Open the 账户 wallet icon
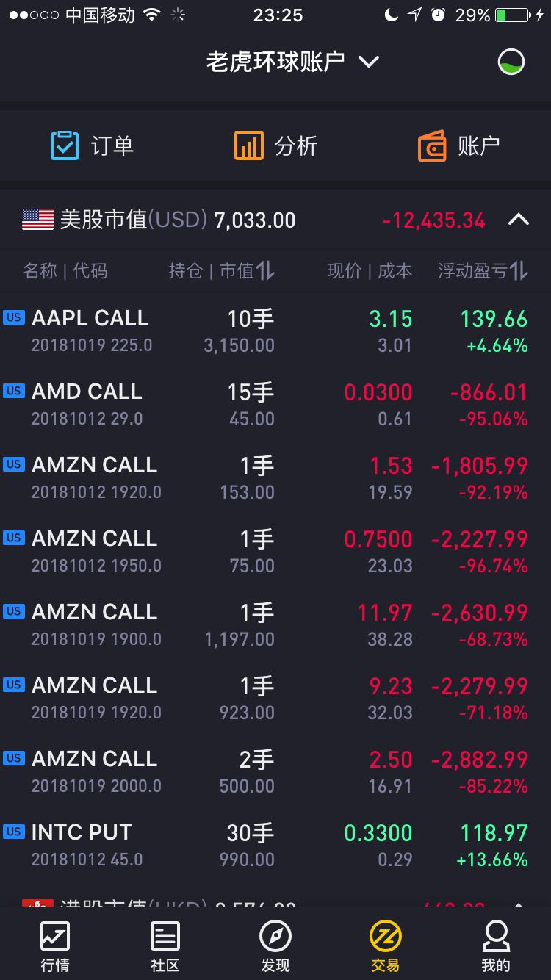This screenshot has width=551, height=980. 432,145
